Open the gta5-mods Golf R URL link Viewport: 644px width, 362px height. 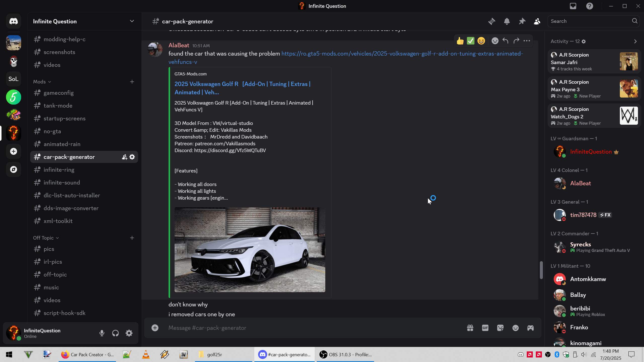tap(402, 54)
